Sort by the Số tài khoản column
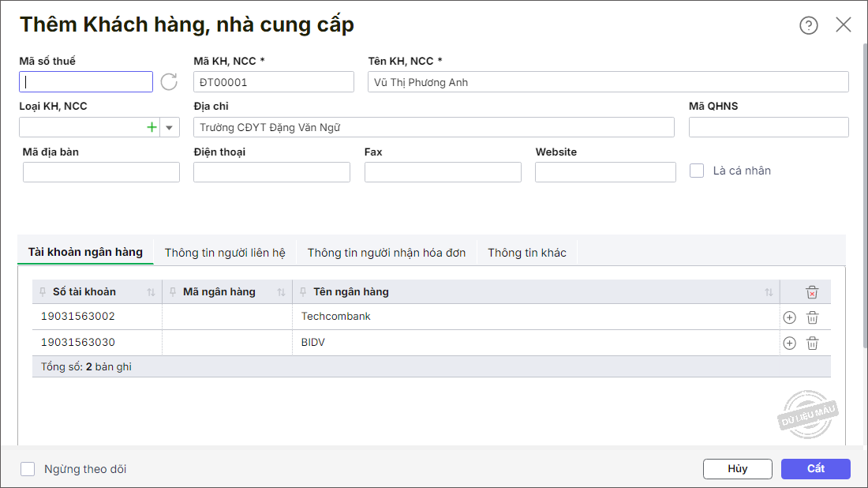 coord(151,292)
